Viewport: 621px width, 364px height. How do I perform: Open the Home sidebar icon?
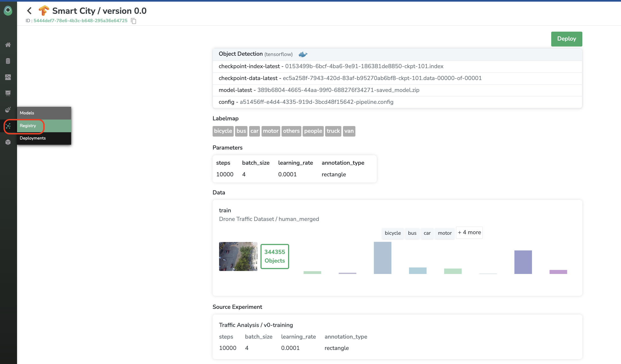[8, 45]
